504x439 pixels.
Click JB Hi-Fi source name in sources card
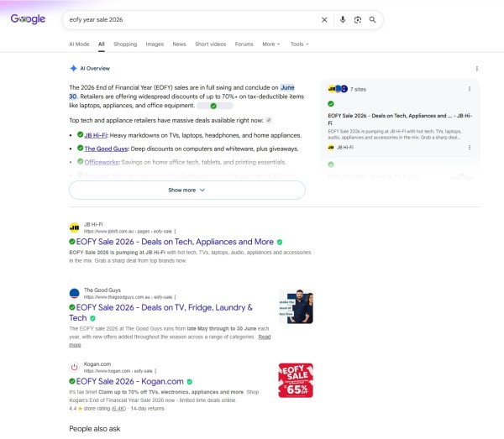[x=345, y=148]
